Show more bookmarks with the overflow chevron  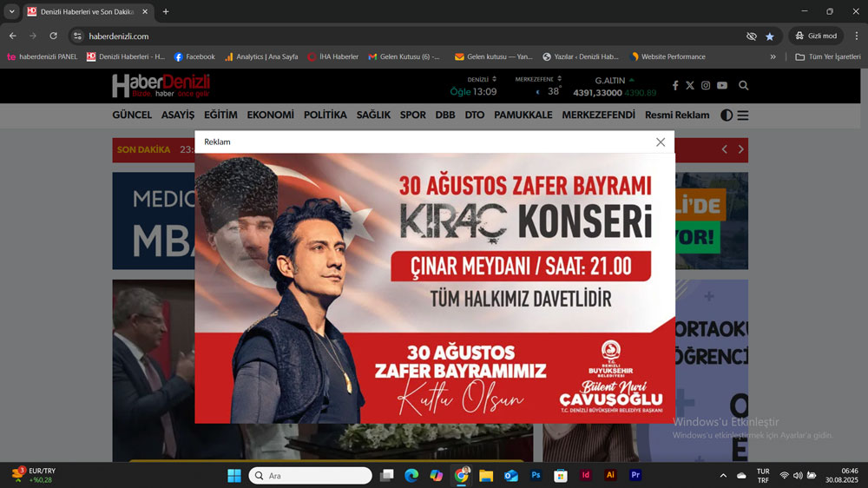(x=773, y=56)
